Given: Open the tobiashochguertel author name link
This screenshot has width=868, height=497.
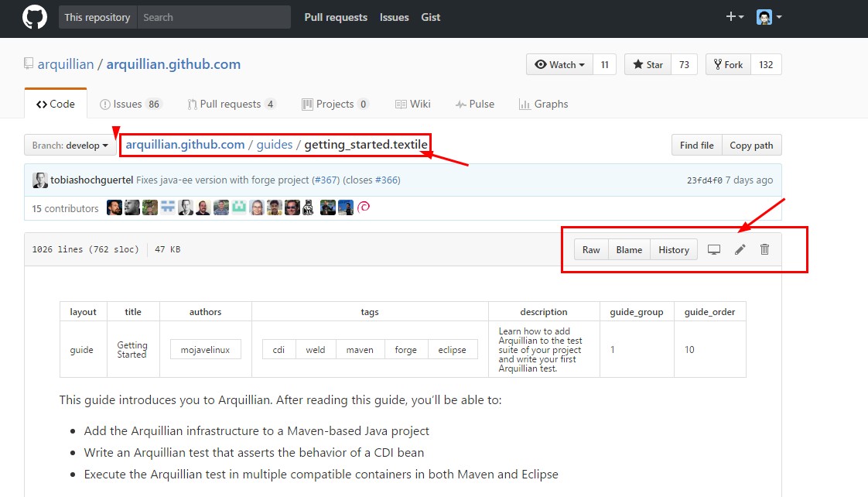Looking at the screenshot, I should pos(91,180).
